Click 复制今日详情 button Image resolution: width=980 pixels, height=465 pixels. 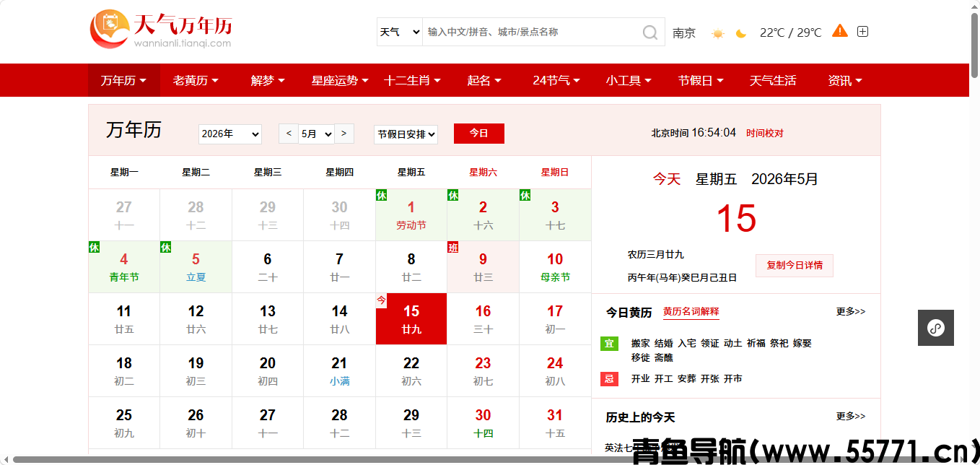pyautogui.click(x=795, y=265)
